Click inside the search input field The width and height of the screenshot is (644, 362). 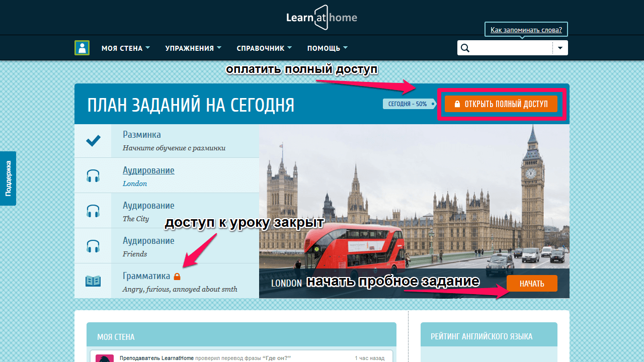pos(511,48)
